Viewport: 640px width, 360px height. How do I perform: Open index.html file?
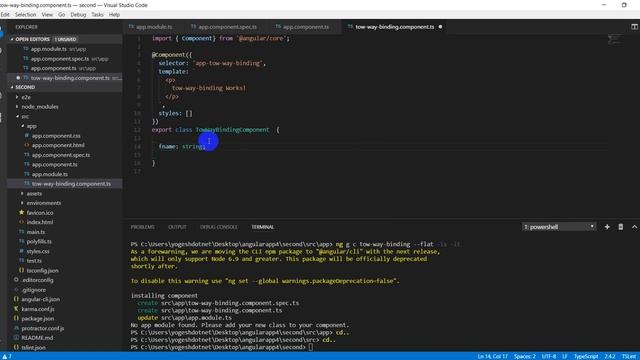[x=40, y=222]
